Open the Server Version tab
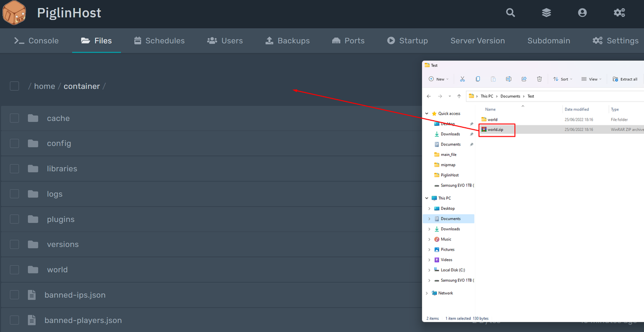644x332 pixels. click(477, 41)
